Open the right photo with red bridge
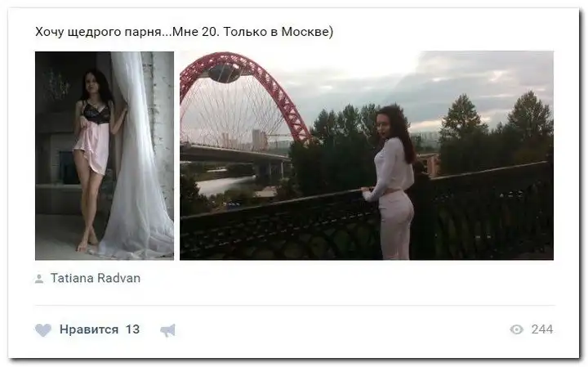Screen dimensions: 588x367 click(x=367, y=155)
